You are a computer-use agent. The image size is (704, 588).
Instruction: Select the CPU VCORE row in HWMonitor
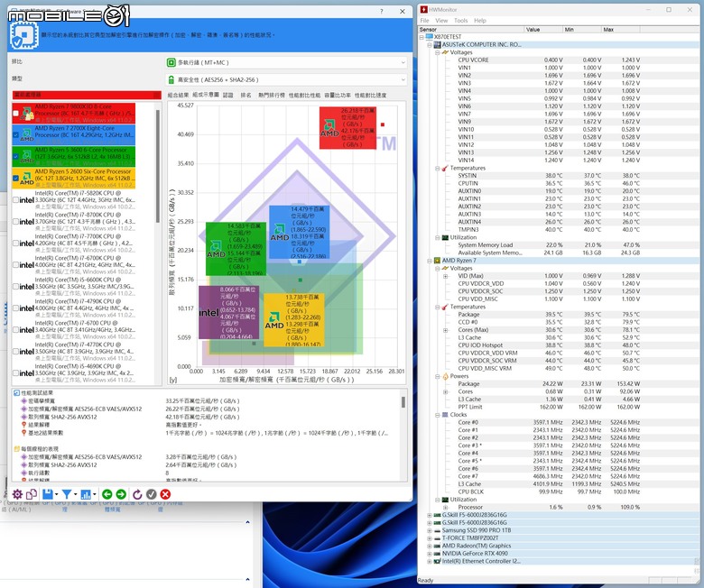point(549,60)
